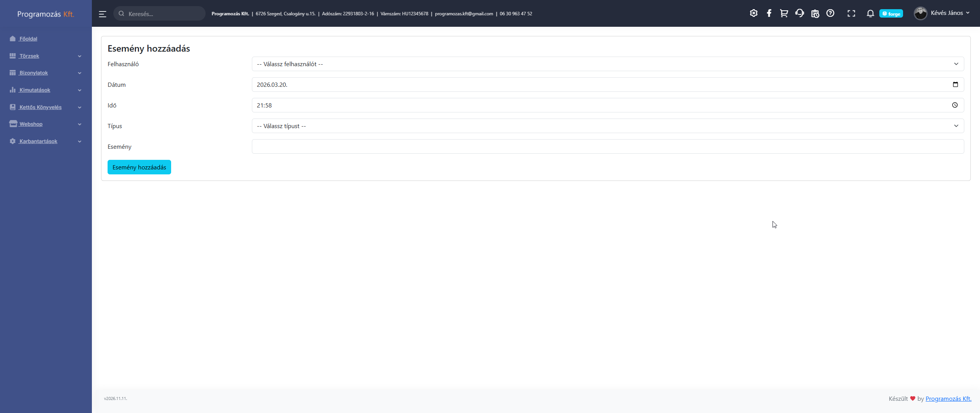Click the Facebook icon in header
The image size is (980, 413).
(769, 13)
